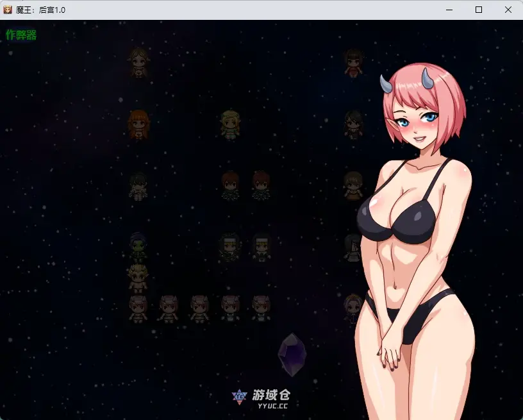Select the light-brown-haired elf sprite with long ears

pos(138,63)
